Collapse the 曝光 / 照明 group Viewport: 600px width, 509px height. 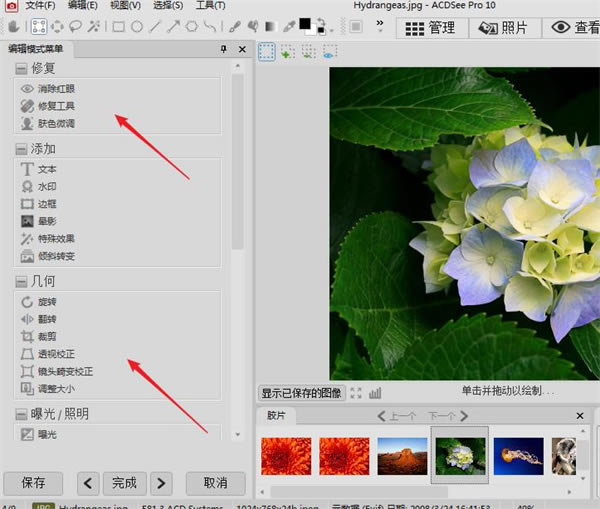(21, 414)
